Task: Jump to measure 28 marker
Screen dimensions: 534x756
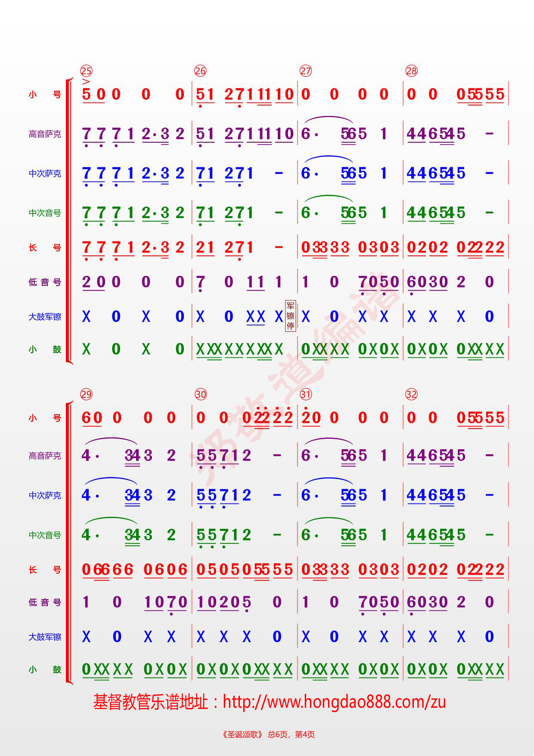Action: point(411,71)
